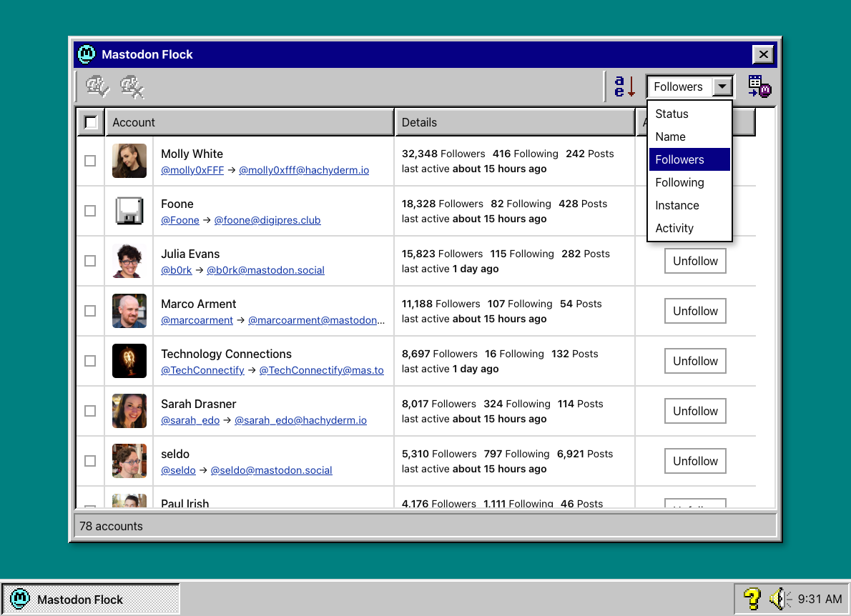
Task: Open @TechConnectify@mas.to link
Action: tap(321, 370)
